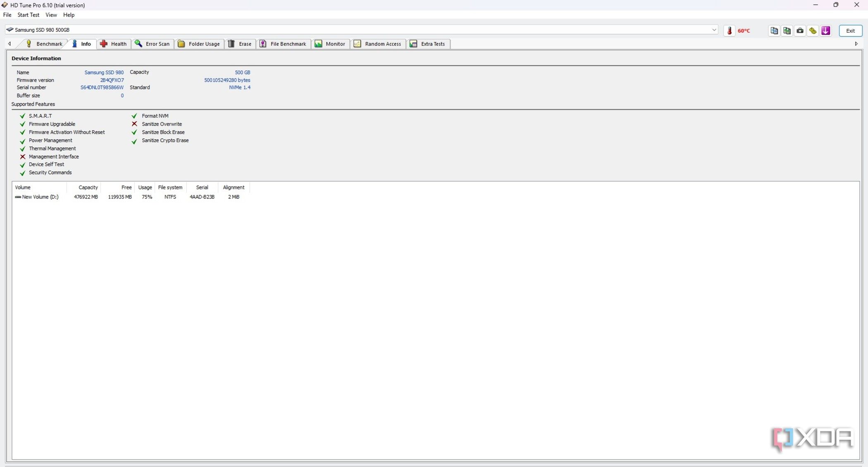Click the Sanitize Overwrite feature entry
The width and height of the screenshot is (868, 467).
[x=162, y=124]
